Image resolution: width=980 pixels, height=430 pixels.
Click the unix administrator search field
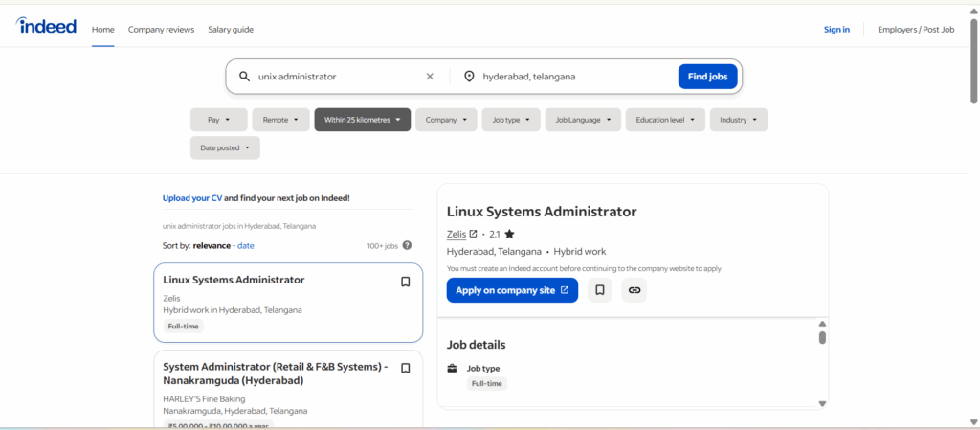pyautogui.click(x=338, y=77)
